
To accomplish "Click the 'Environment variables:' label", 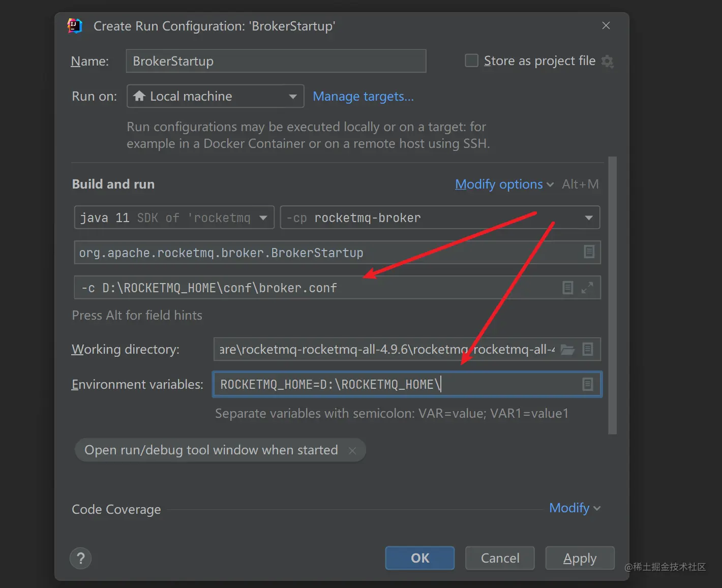I will [137, 384].
